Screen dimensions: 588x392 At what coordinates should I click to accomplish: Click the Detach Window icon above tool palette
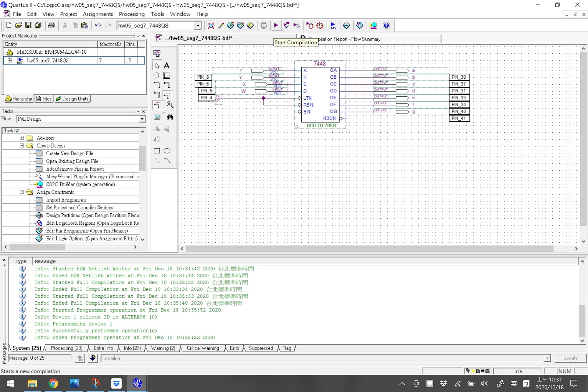157,53
